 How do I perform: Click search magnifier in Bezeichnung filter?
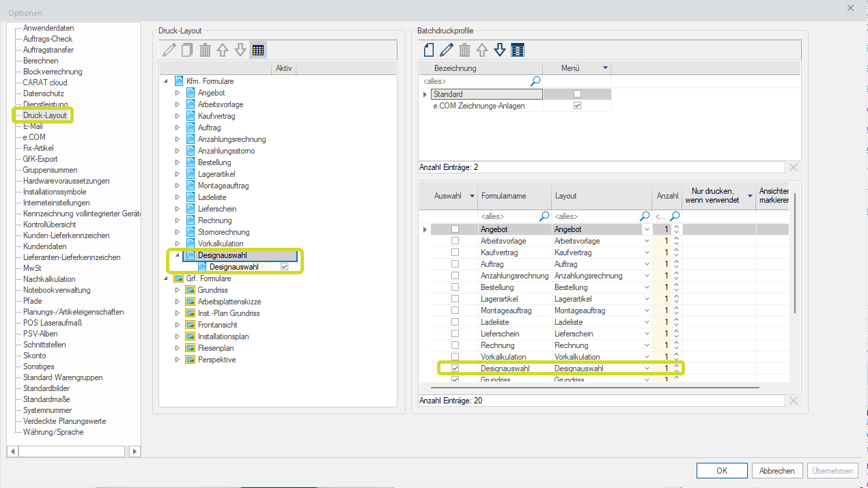coord(536,81)
